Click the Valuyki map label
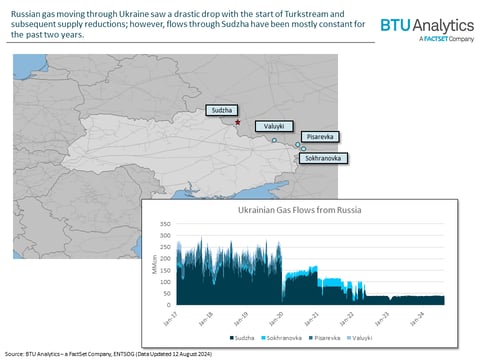 tap(274, 126)
